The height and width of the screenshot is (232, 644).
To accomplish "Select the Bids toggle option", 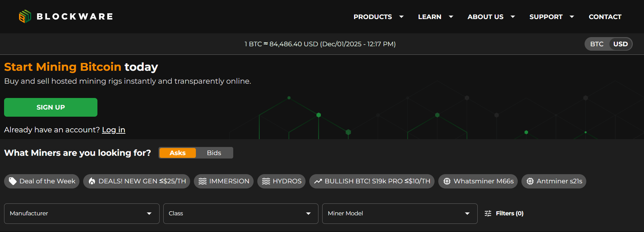I will tap(214, 153).
